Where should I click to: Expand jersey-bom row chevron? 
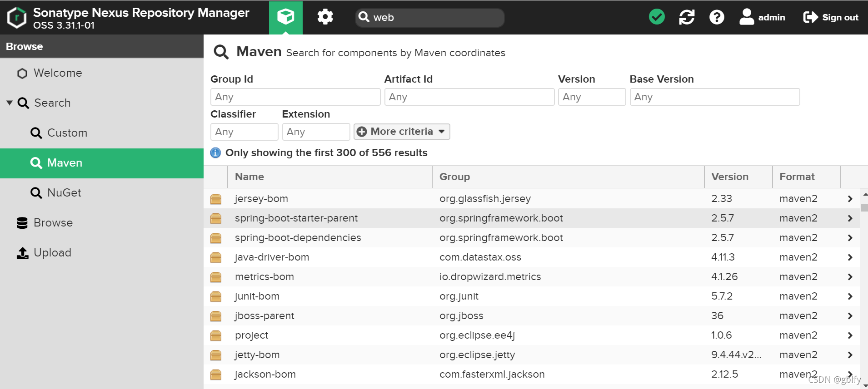point(850,199)
